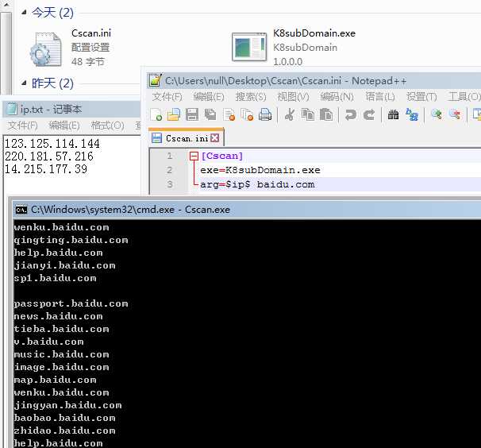Open the 编码(N) menu in Notepad++
The height and width of the screenshot is (448, 481).
coord(337,97)
